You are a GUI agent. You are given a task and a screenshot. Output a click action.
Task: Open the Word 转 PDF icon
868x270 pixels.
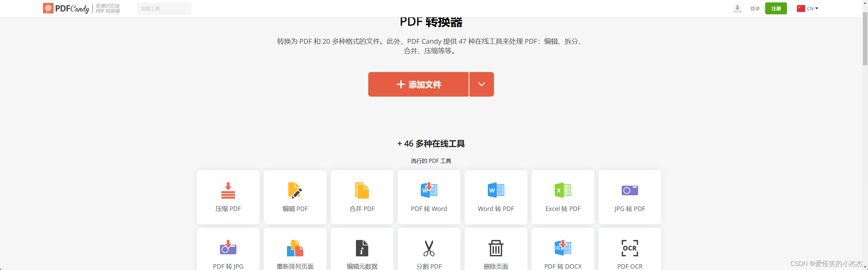point(496,190)
